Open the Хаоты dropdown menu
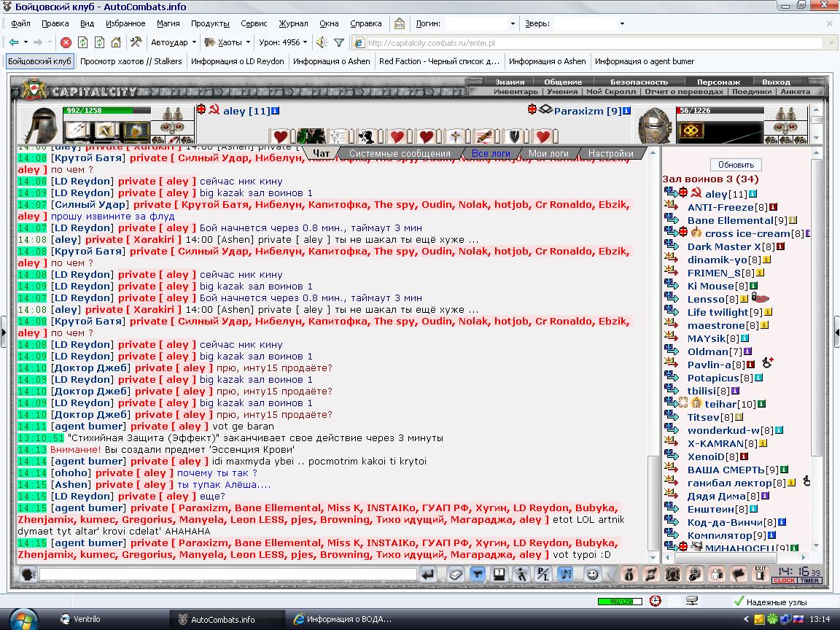This screenshot has height=630, width=840. [227, 42]
